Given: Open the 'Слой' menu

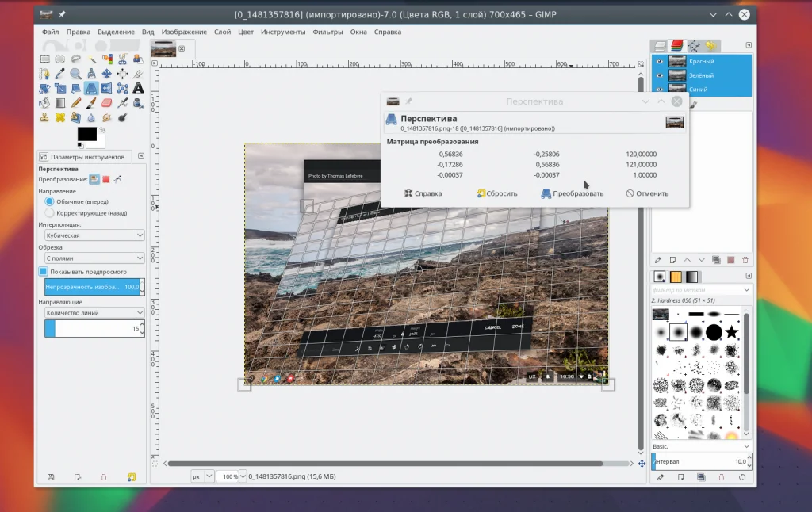Looking at the screenshot, I should [222, 32].
